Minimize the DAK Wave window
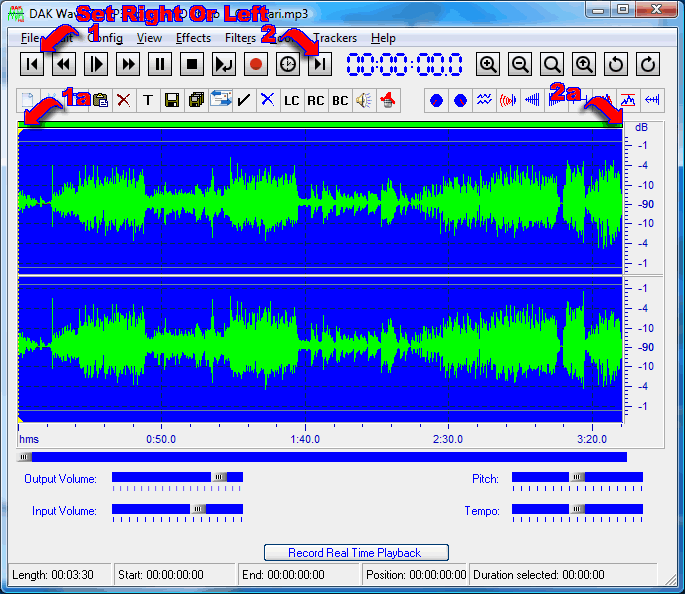Viewport: 685px width, 594px height. coord(598,9)
